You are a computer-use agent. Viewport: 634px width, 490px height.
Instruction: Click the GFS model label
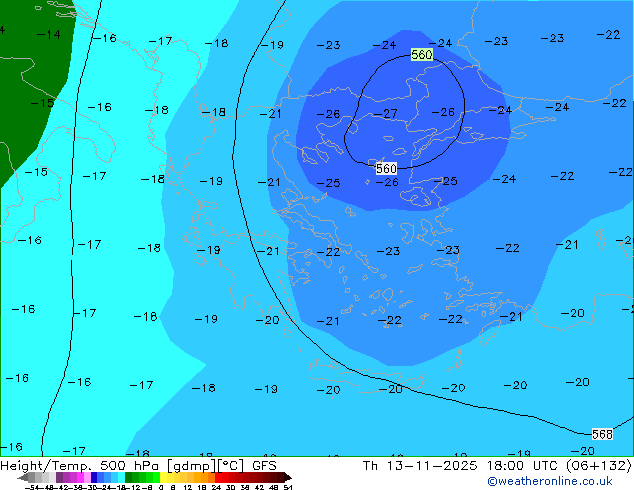coord(264,465)
